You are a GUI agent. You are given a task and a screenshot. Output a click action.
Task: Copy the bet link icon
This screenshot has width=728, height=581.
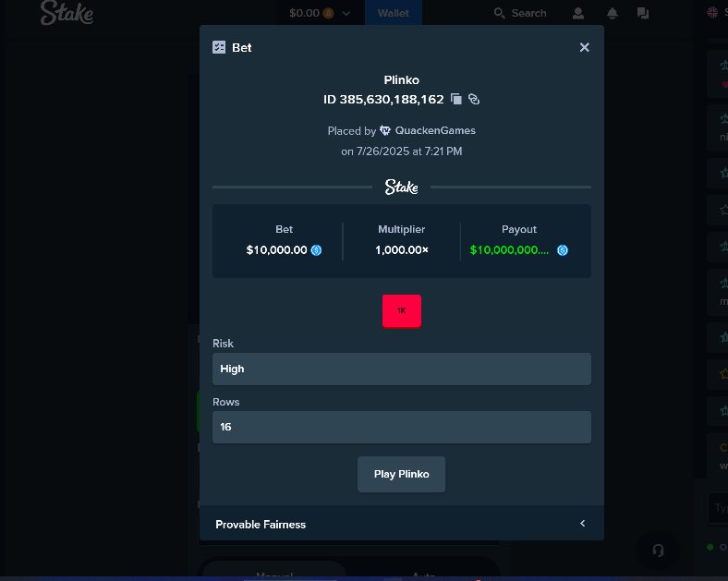(474, 100)
